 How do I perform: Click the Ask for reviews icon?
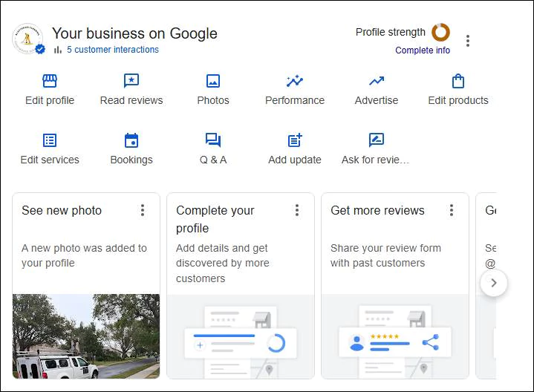[x=377, y=140]
